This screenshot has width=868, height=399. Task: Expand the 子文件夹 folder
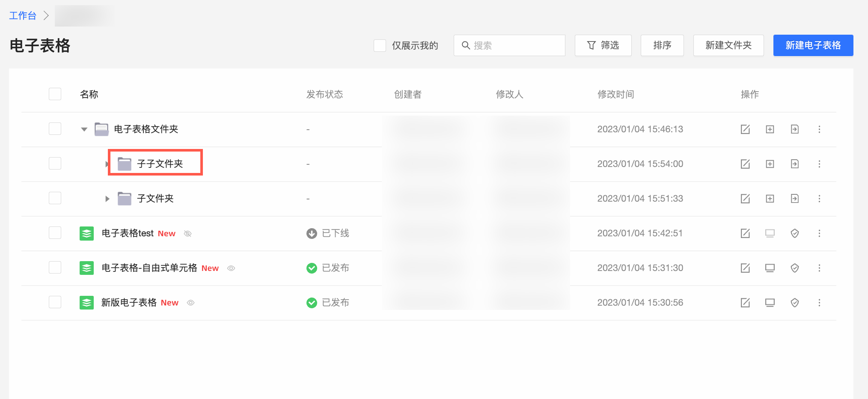pos(107,199)
